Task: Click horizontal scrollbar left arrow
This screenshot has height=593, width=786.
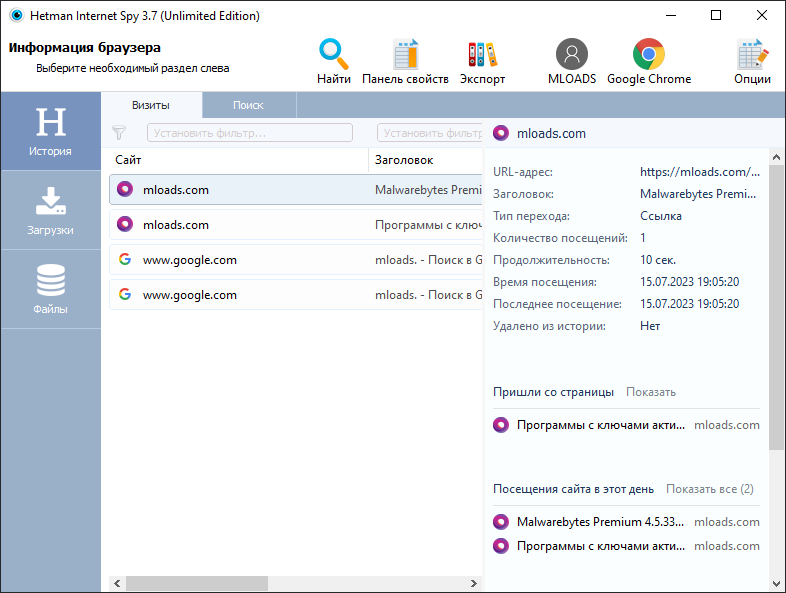Action: coord(117,583)
